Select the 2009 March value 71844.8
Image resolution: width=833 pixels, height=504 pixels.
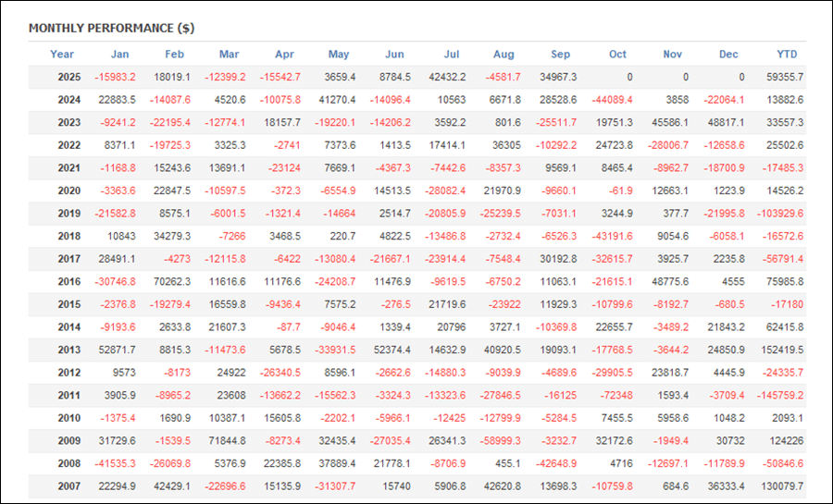click(226, 441)
